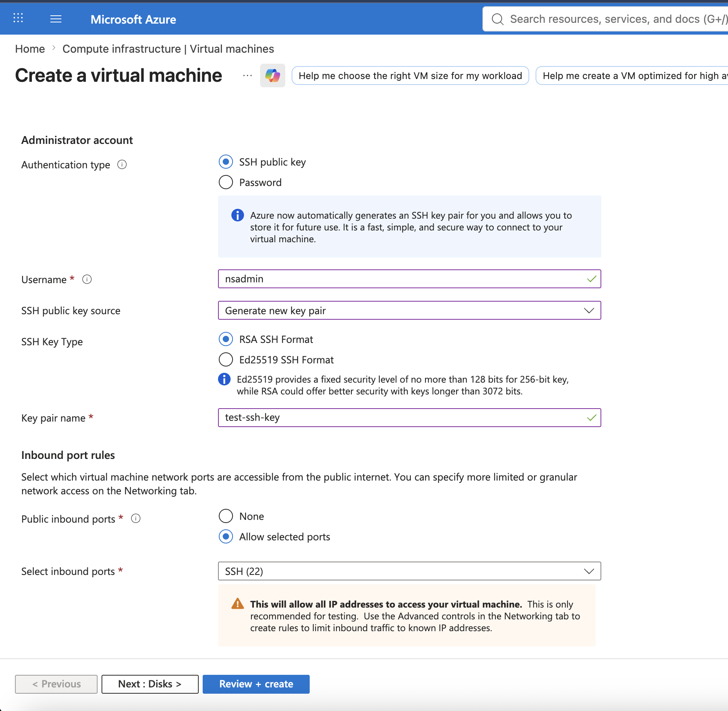Expand the SSH public key source dropdown

click(410, 310)
